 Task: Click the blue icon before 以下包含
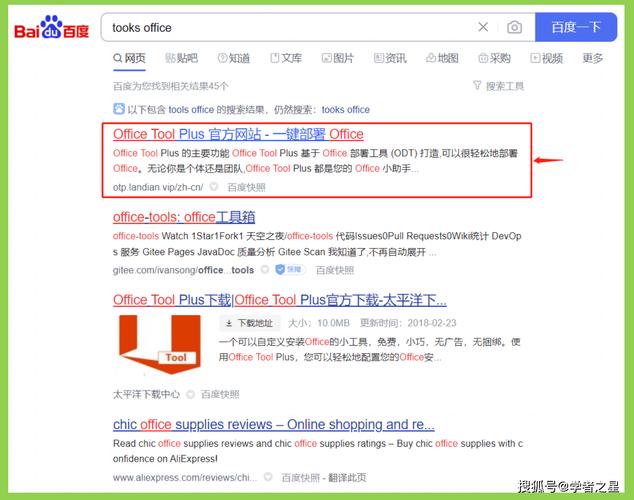coord(119,109)
